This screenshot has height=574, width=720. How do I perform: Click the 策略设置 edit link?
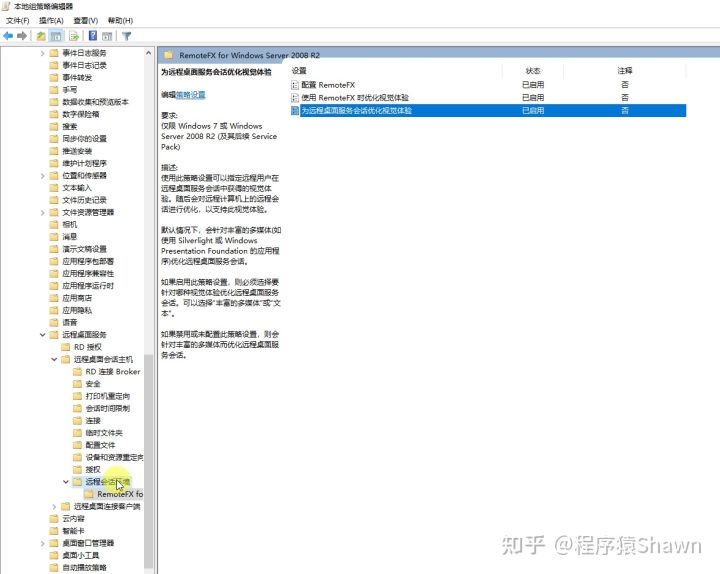coord(191,95)
